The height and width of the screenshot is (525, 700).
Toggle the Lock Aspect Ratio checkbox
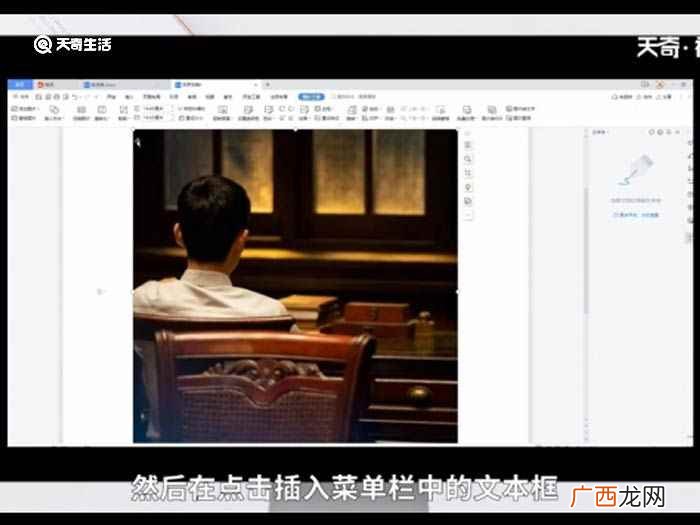point(181,108)
